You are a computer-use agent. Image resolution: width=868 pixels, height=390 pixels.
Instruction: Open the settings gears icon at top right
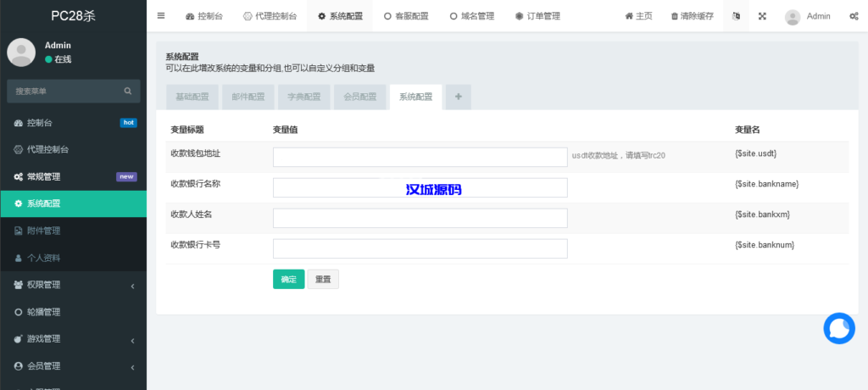[x=854, y=16]
